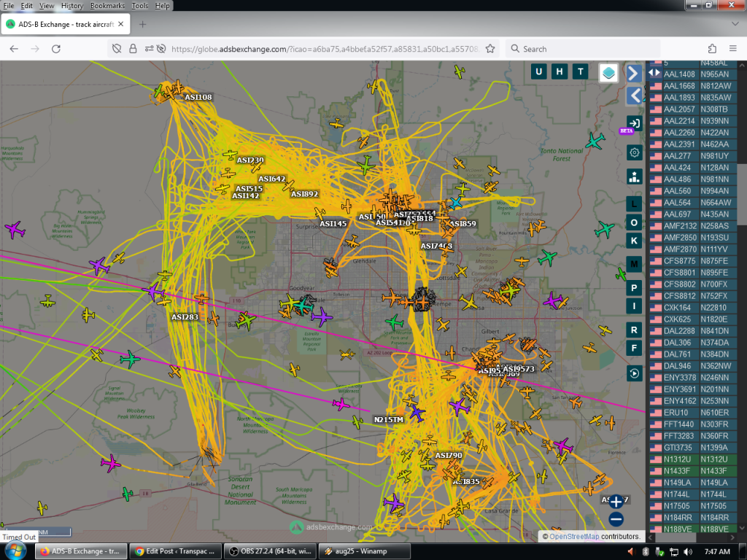Reload the current page
This screenshot has height=560, width=747.
point(55,49)
